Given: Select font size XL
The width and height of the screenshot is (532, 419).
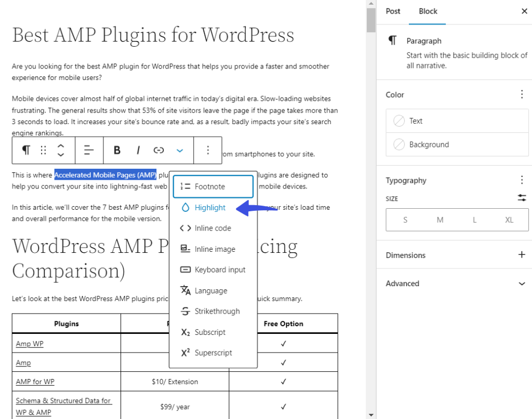Looking at the screenshot, I should tap(509, 220).
